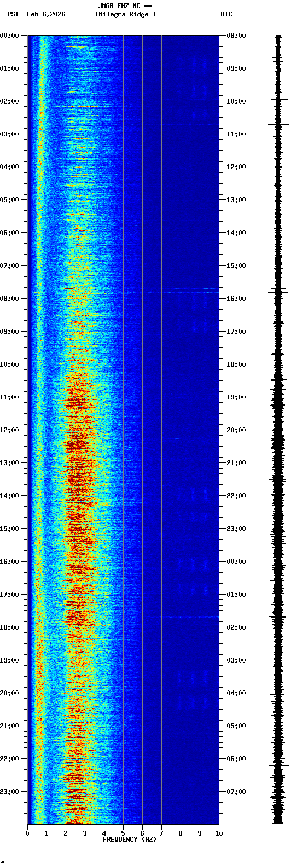The height and width of the screenshot is (868, 302).
Task: Click UTC axis time label 14:00
Action: (x=236, y=233)
